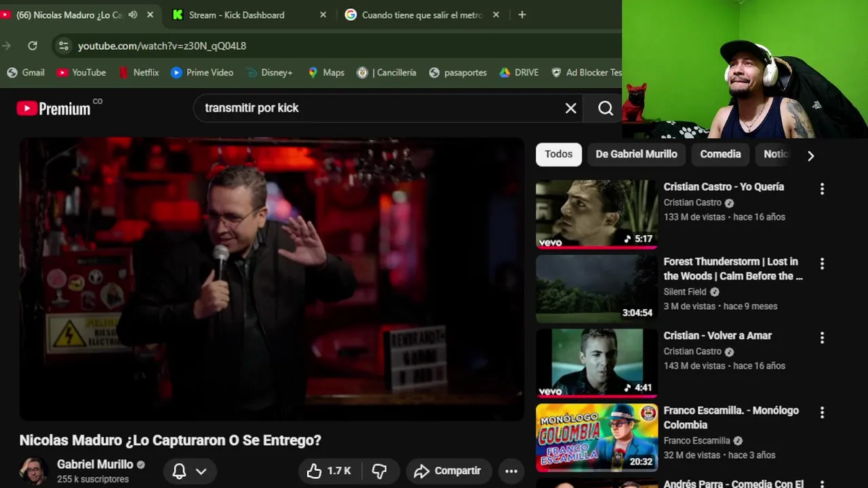This screenshot has width=868, height=488.
Task: Click the Compartir share button
Action: (x=448, y=471)
